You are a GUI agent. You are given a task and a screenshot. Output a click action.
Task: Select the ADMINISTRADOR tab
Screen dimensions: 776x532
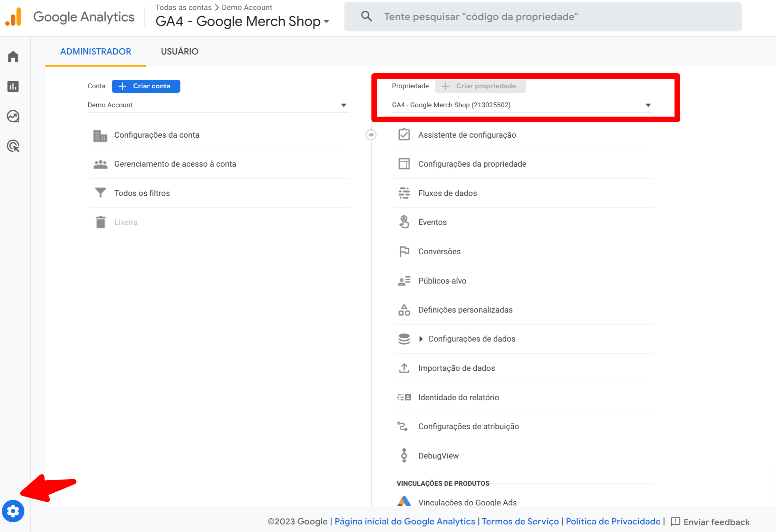(96, 51)
